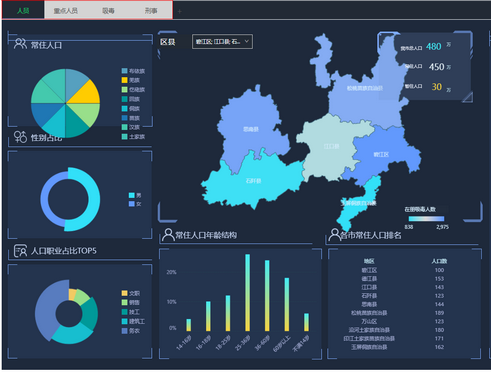Toggle 文职 legend item in occupation chart

[131, 293]
